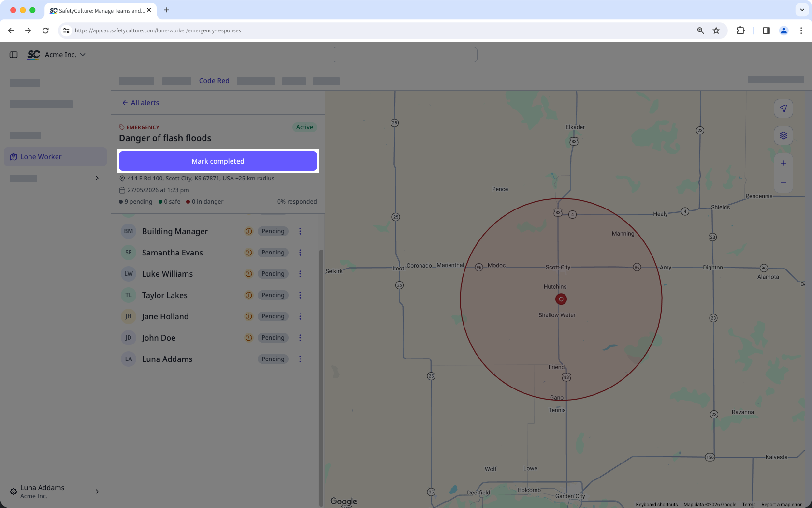The width and height of the screenshot is (812, 508).
Task: Click Report a map error
Action: pyautogui.click(x=782, y=505)
